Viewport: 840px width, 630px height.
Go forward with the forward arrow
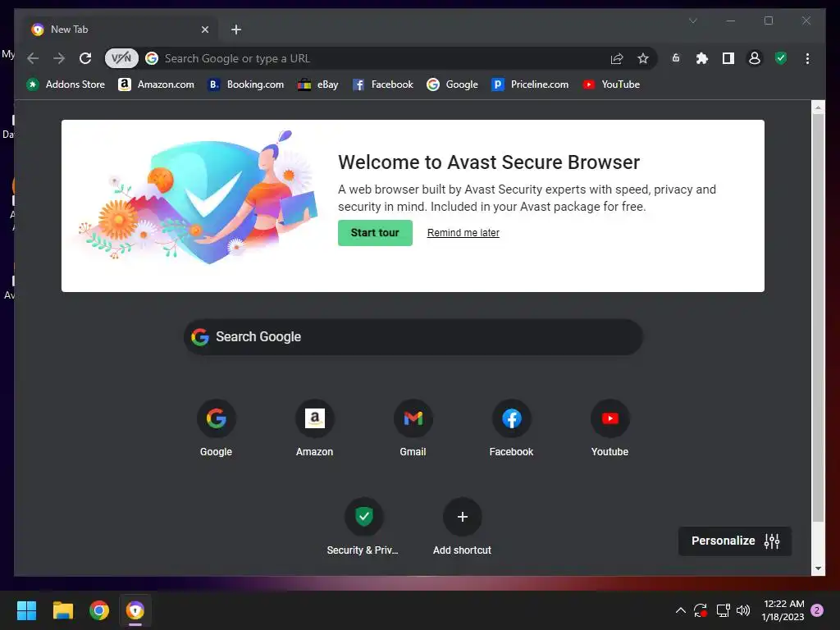click(59, 58)
